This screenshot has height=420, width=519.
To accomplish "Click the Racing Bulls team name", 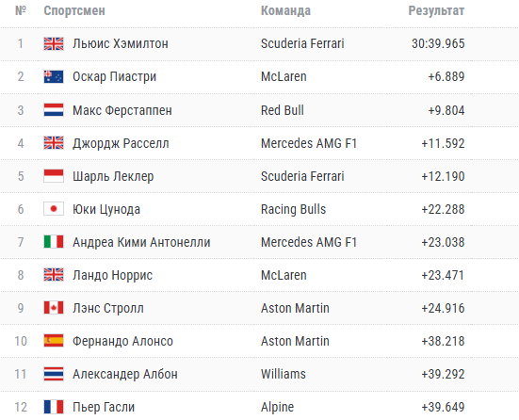I will point(293,209).
